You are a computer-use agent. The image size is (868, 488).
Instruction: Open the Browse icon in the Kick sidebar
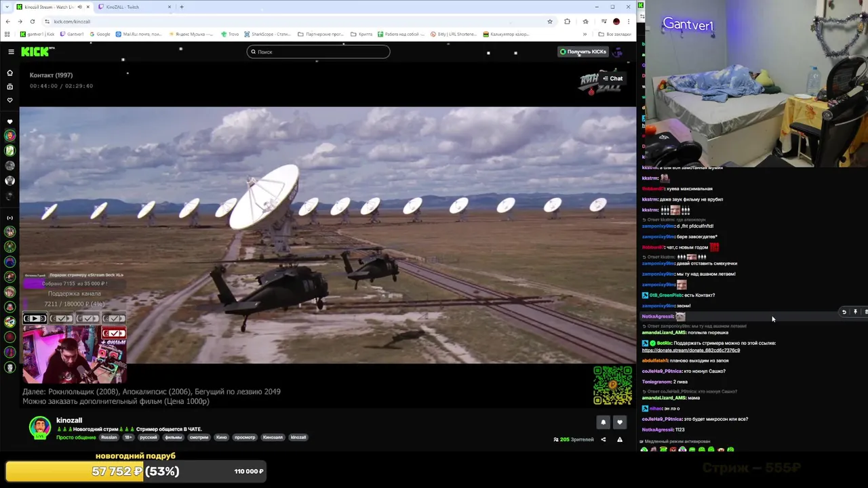coord(9,87)
